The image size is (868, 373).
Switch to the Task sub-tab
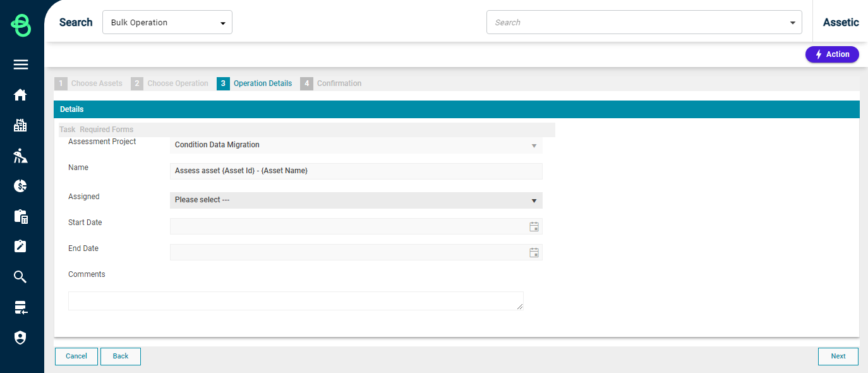67,130
